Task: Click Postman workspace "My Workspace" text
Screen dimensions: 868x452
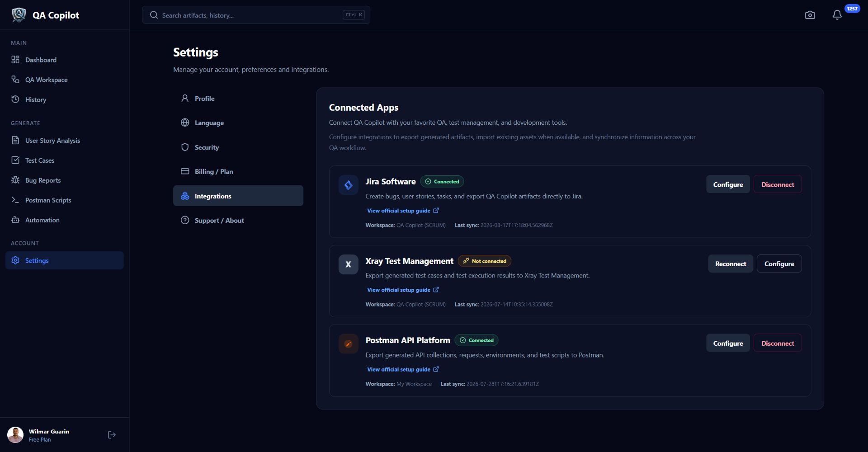Action: (x=414, y=384)
